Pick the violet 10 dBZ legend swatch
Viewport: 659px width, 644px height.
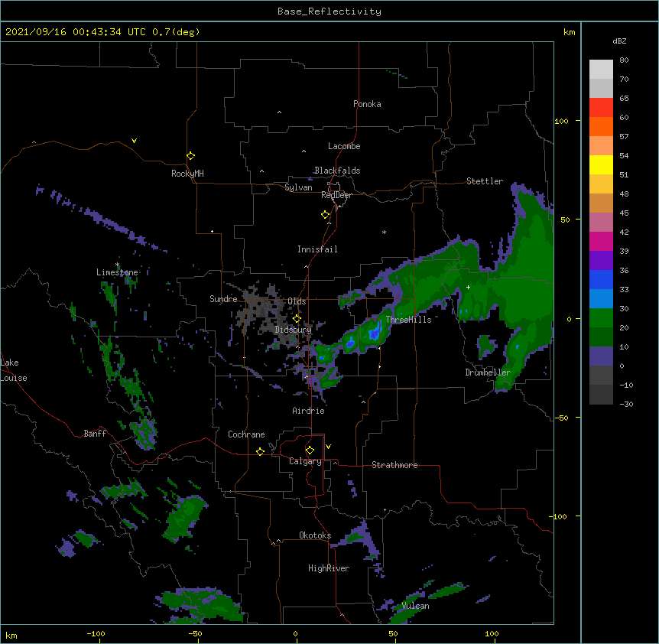[x=601, y=356]
